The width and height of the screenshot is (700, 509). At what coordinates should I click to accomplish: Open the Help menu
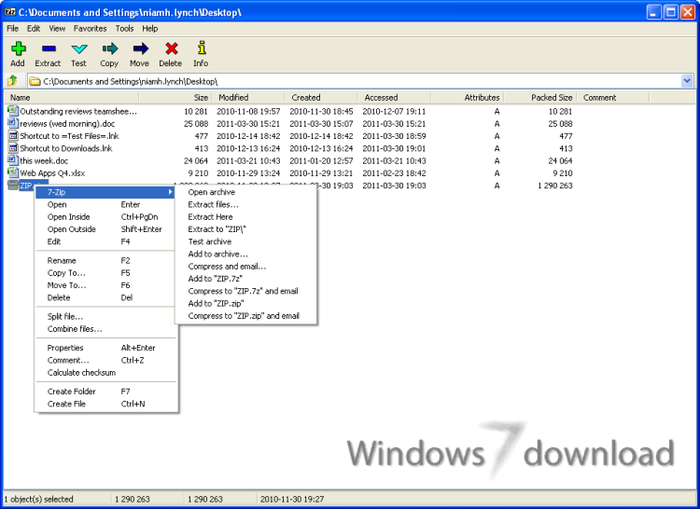(x=150, y=29)
